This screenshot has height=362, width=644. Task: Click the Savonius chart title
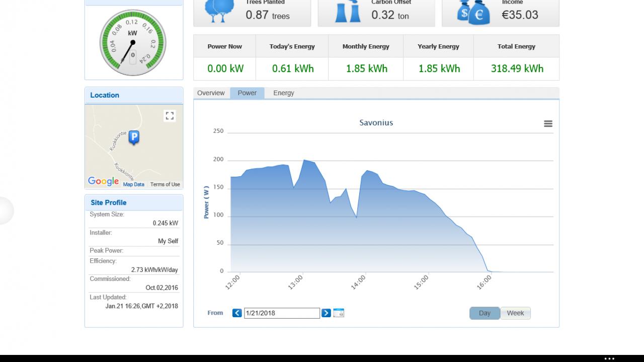point(376,123)
